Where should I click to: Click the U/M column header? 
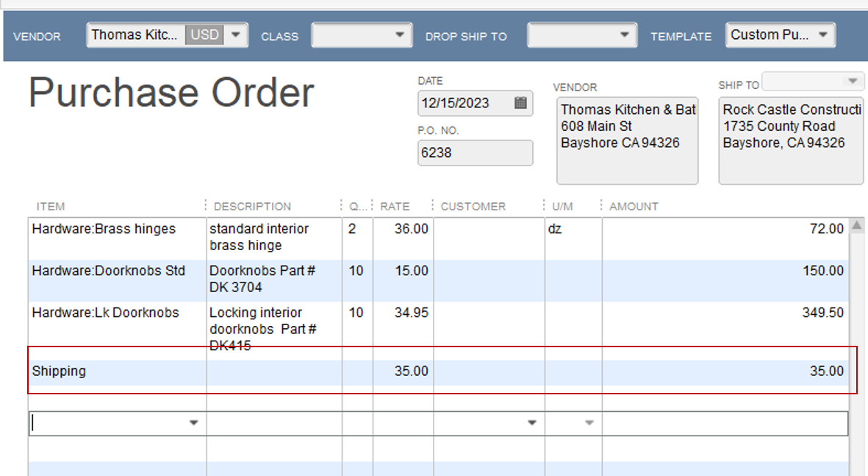(x=562, y=207)
